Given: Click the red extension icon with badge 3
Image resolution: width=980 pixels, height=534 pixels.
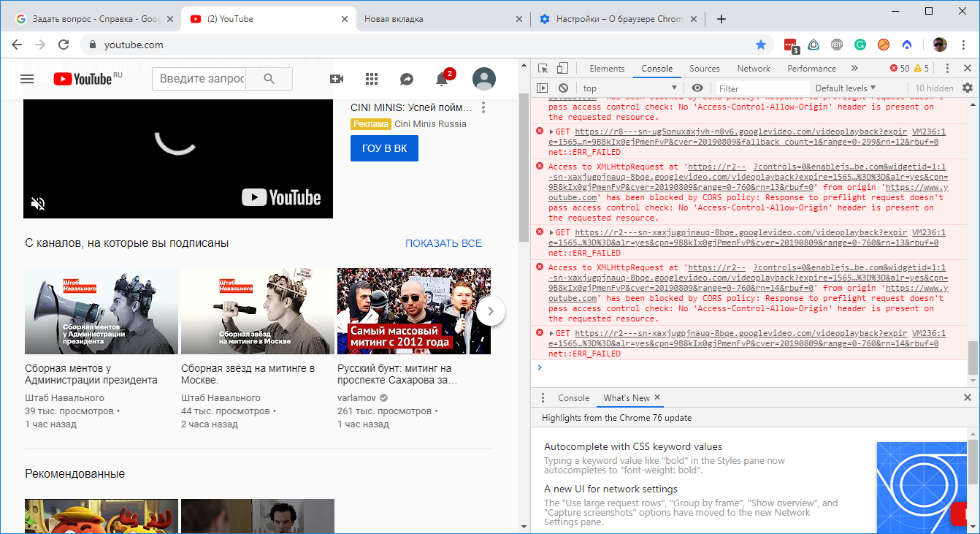Looking at the screenshot, I should (x=791, y=45).
